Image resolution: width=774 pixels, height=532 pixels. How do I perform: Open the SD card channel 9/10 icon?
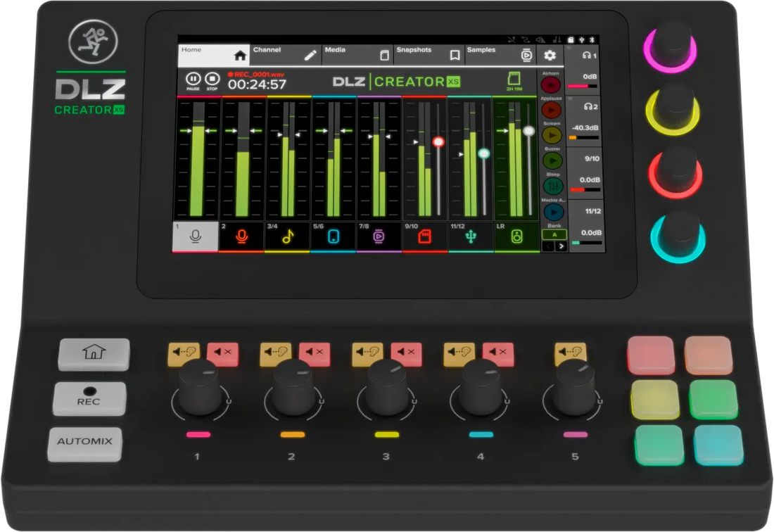tap(424, 236)
